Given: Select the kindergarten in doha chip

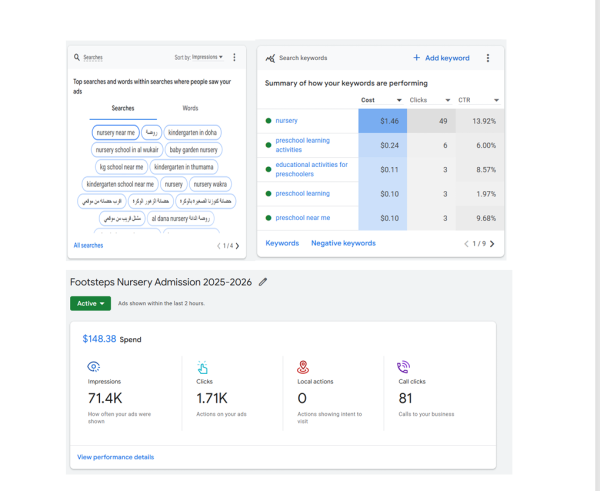Looking at the screenshot, I should click(192, 132).
